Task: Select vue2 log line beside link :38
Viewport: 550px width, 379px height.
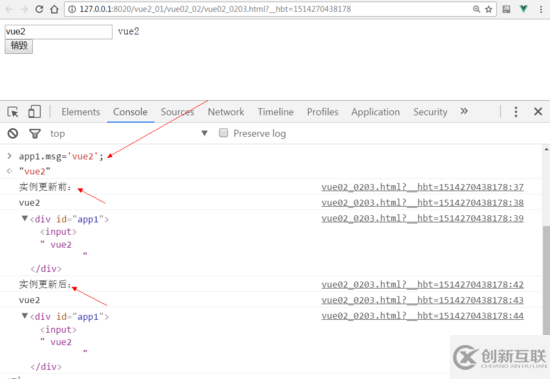Action: pyautogui.click(x=29, y=203)
